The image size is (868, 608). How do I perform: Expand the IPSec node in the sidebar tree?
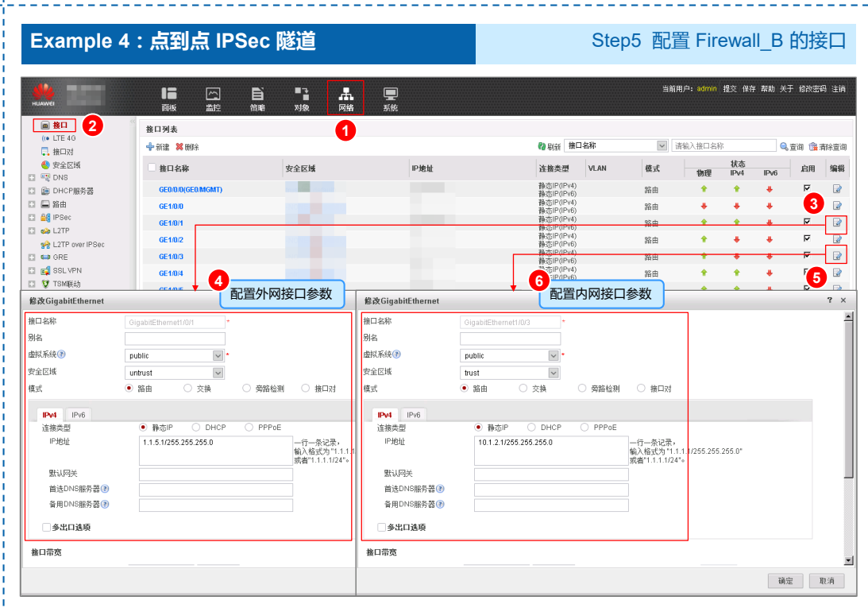click(x=32, y=217)
